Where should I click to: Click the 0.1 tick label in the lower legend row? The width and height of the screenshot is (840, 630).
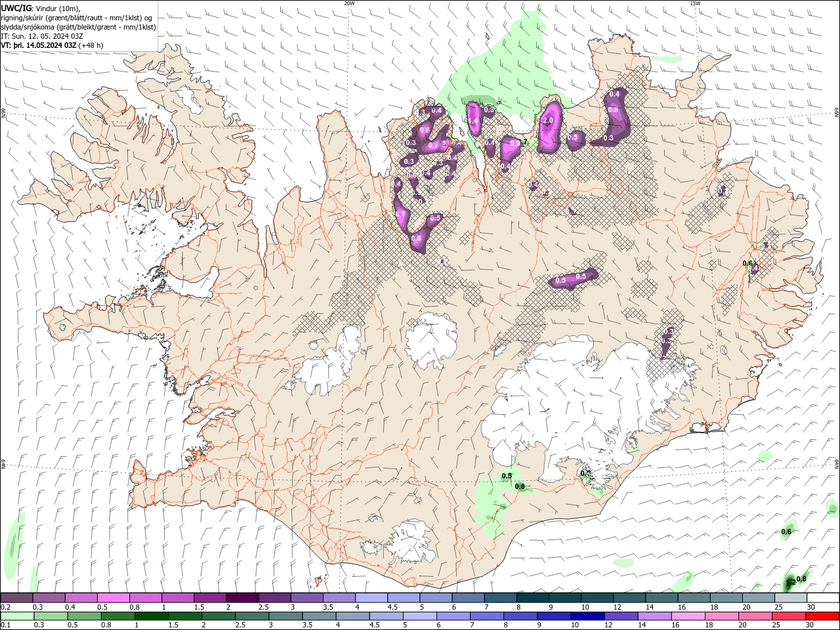5,625
